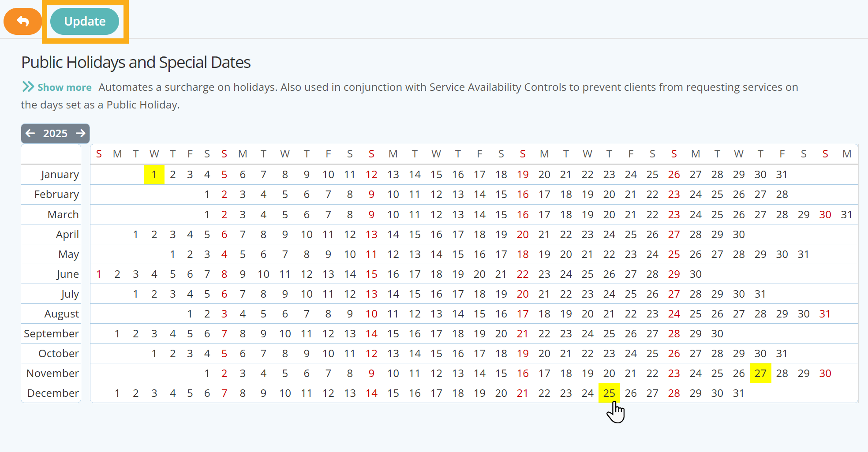
Task: Click the February month row label
Action: (x=56, y=194)
